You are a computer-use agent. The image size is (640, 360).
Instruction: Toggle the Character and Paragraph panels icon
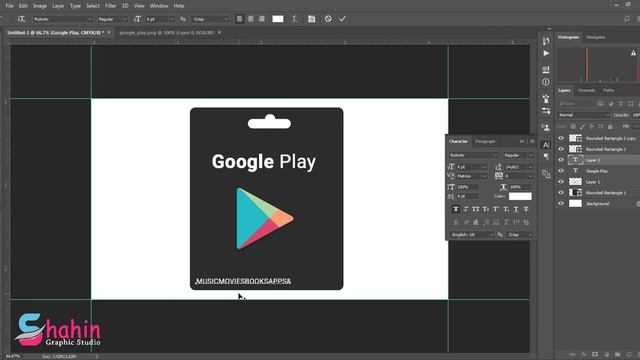(311, 19)
